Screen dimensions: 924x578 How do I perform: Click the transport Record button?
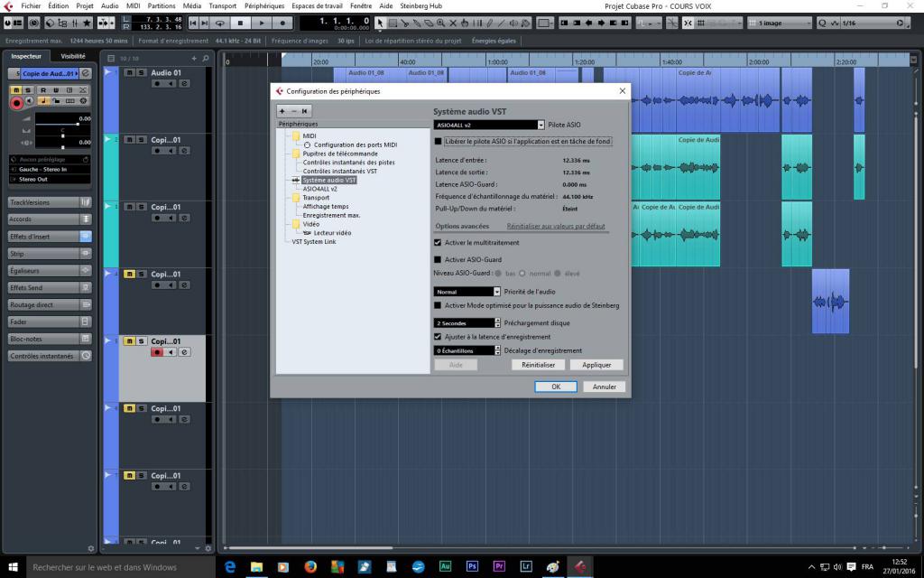click(282, 23)
